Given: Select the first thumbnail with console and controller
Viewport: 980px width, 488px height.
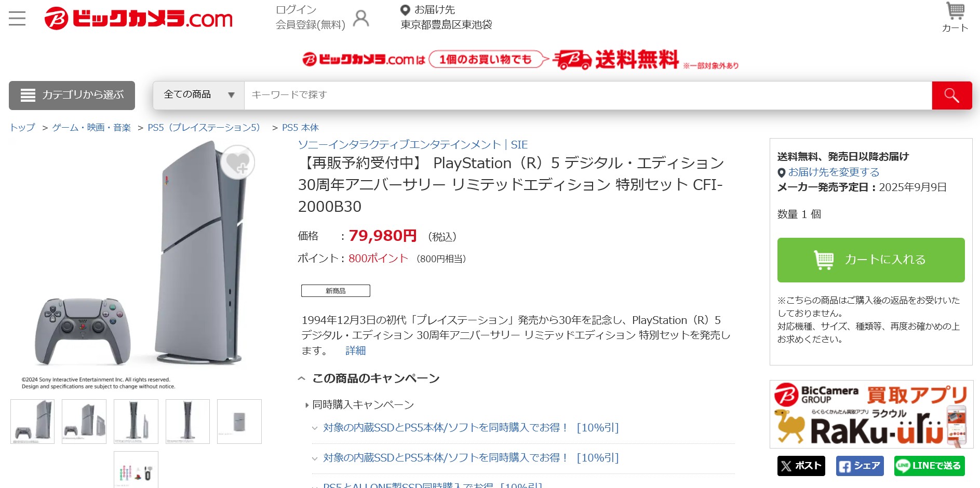Looking at the screenshot, I should point(32,422).
